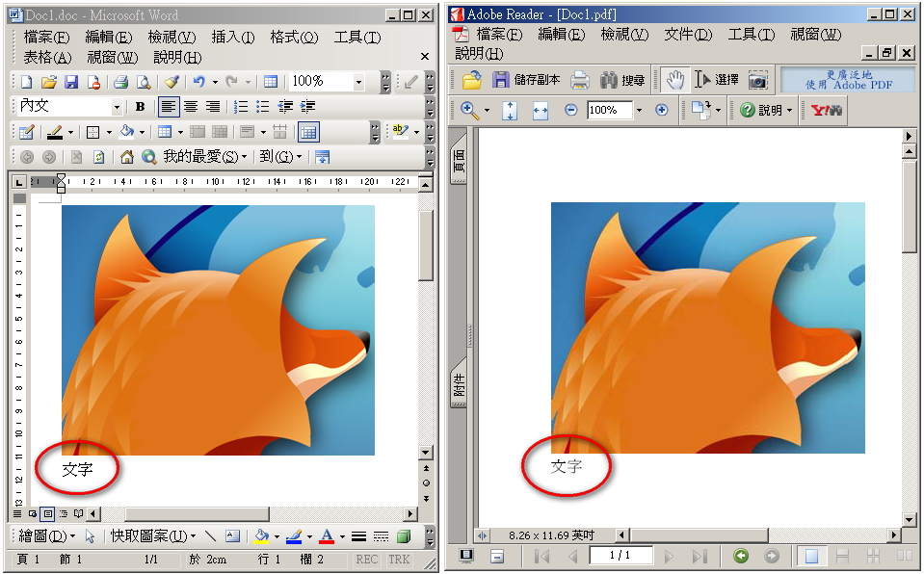This screenshot has height=574, width=924.
Task: Open file icon in Adobe Reader toolbar
Action: coord(471,80)
